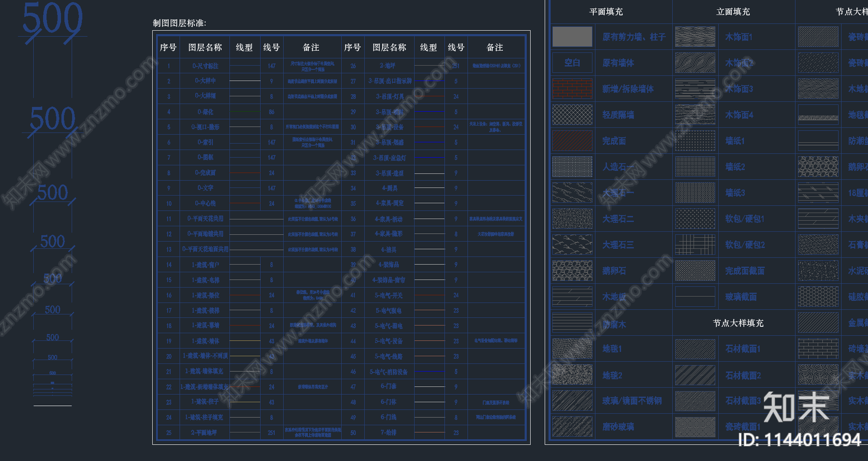The height and width of the screenshot is (461, 868).
Task: Select layer name 3-吊顶-出口指示牌
Action: (390, 81)
